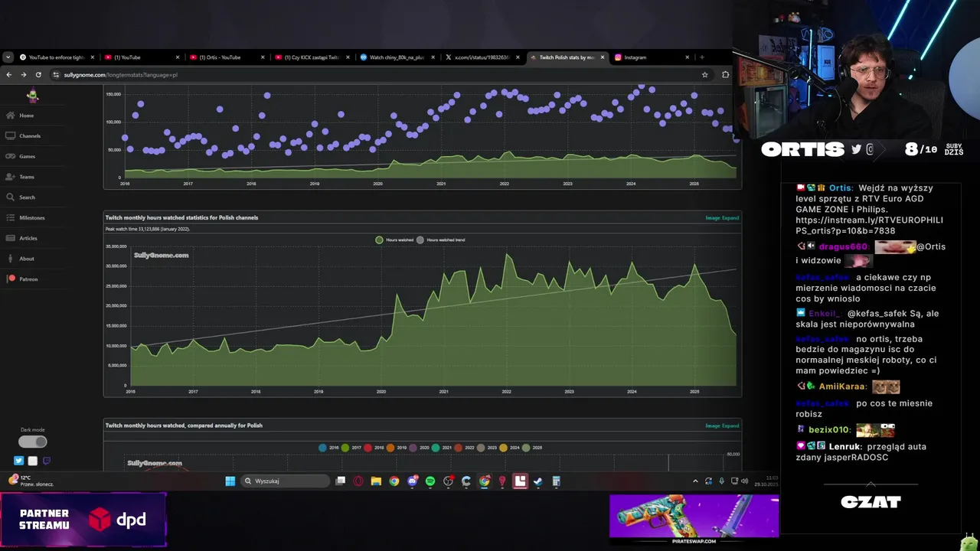The height and width of the screenshot is (551, 980).
Task: Open the browser extensions puzzle icon
Action: [x=725, y=75]
